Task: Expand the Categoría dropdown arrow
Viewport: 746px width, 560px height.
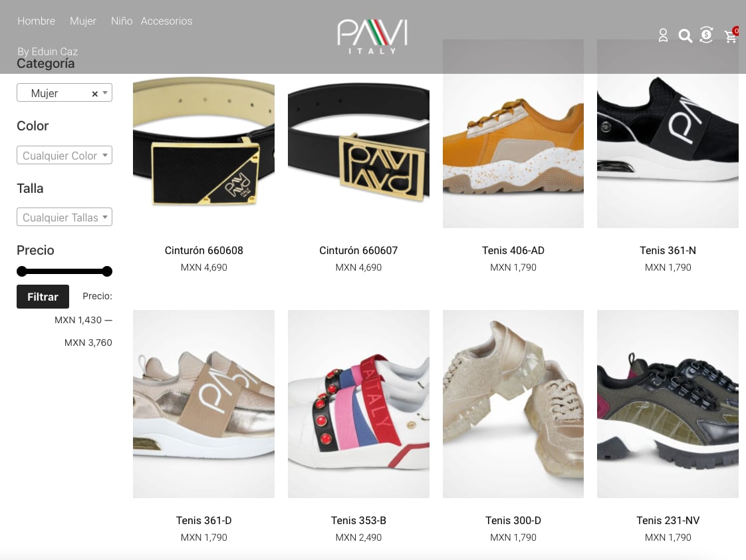Action: [105, 92]
